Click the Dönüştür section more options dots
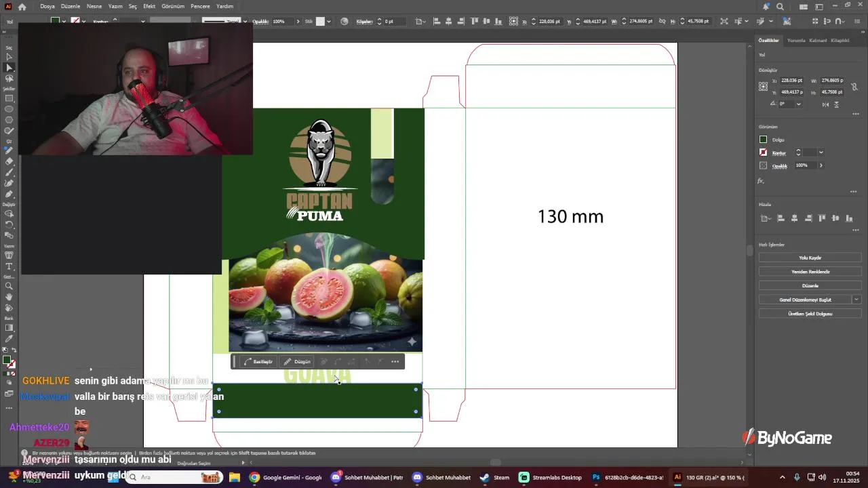The image size is (868, 488). click(x=856, y=114)
